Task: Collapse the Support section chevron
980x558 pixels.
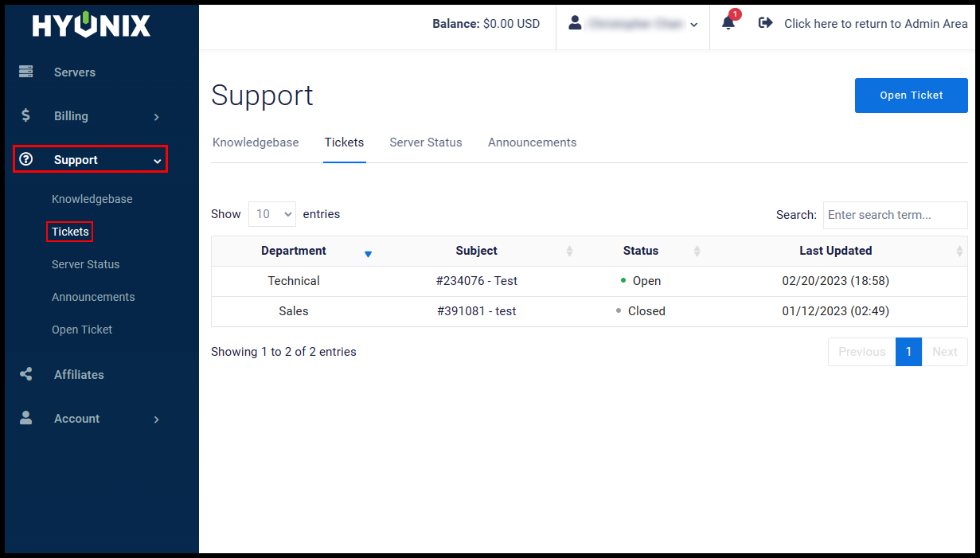Action: pos(157,159)
